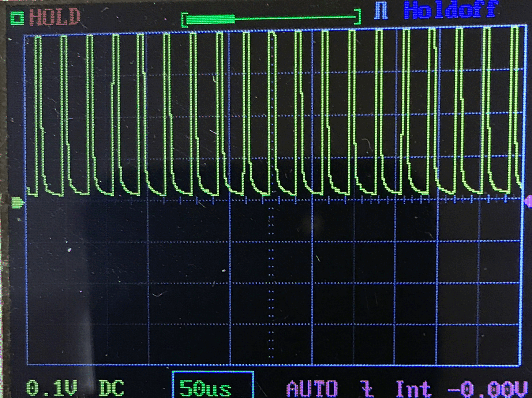Screen dimensions: 532x398
Task: Change the Int trigger source
Action: pyautogui.click(x=413, y=388)
